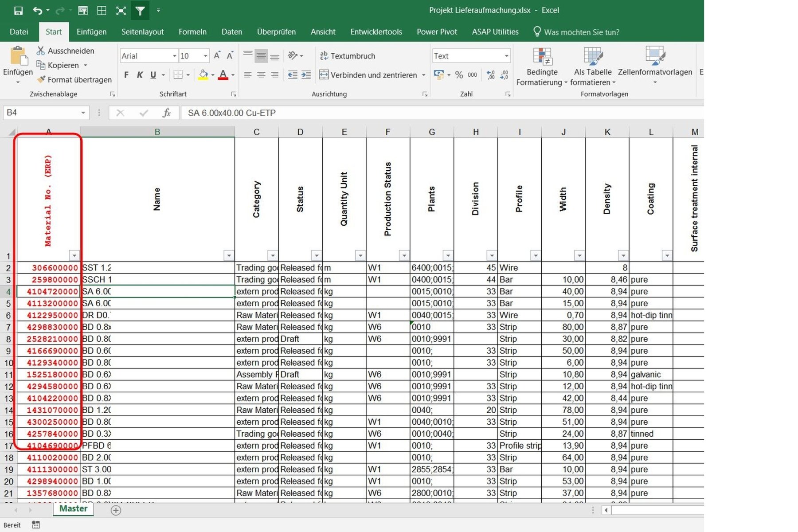Decrease indent icon
The height and width of the screenshot is (532, 798).
(293, 75)
